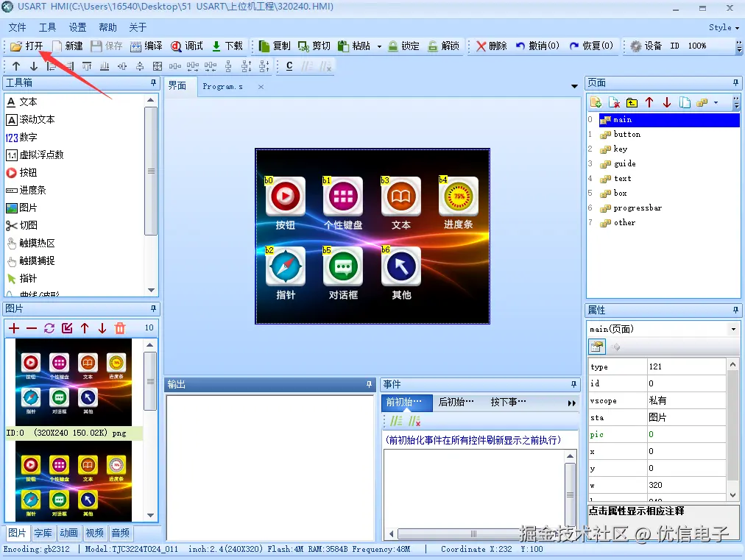This screenshot has width=745, height=560.
Task: Open the main(页面) component dropdown
Action: click(733, 329)
